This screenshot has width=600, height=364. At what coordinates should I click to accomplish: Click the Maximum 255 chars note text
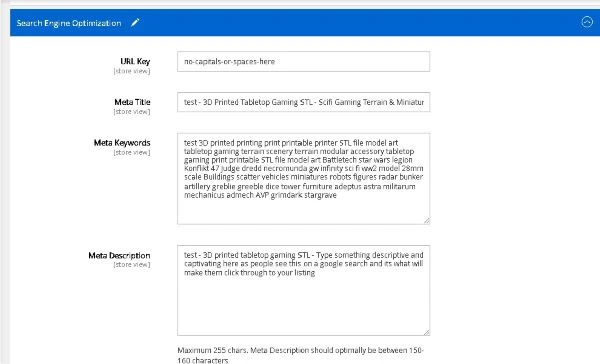(300, 355)
